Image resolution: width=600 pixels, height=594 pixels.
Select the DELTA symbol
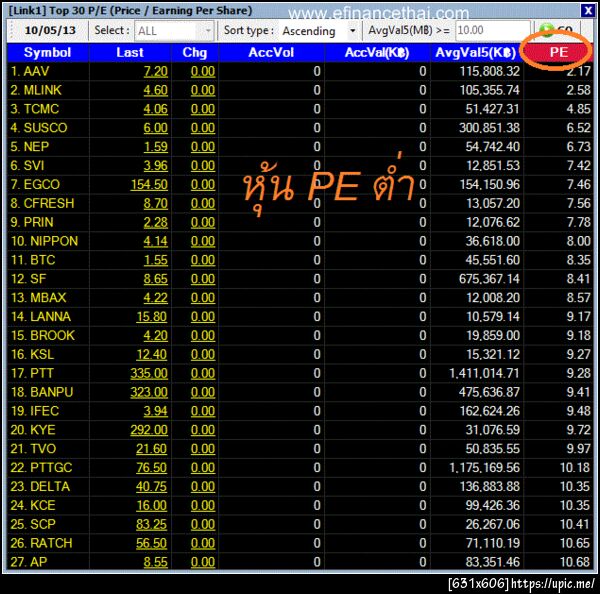[50, 486]
